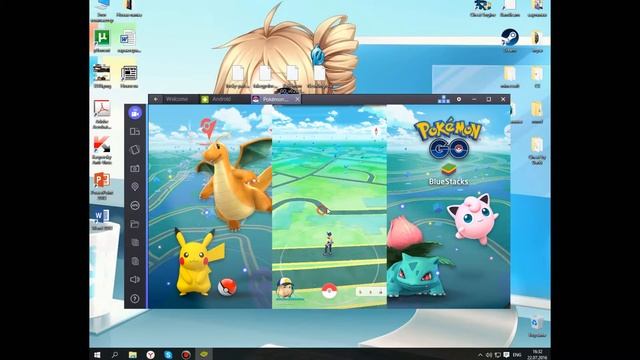
Task: Show hidden tray icons chevron
Action: point(480,355)
